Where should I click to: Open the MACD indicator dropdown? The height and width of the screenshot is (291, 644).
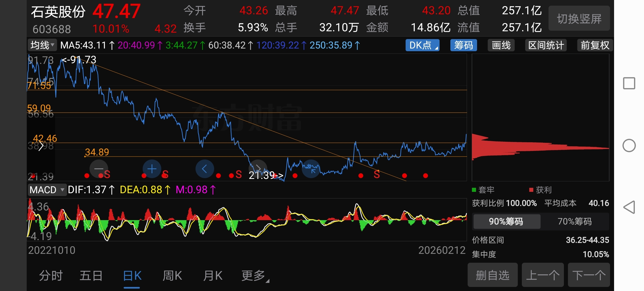click(47, 190)
